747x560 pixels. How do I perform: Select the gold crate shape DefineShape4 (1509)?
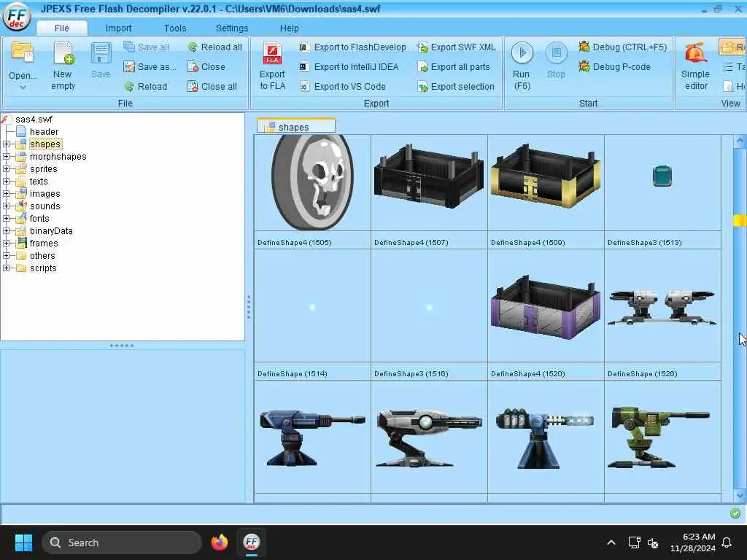(546, 183)
